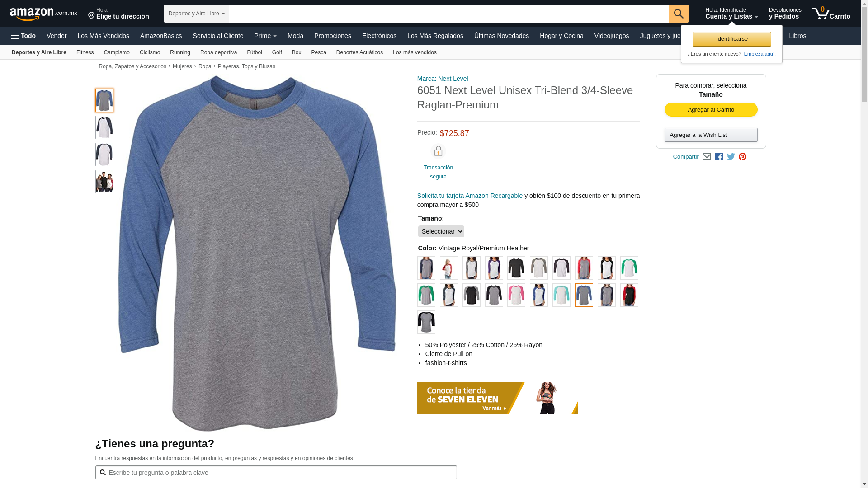The width and height of the screenshot is (868, 488).
Task: Share the product on Facebook
Action: 719,157
